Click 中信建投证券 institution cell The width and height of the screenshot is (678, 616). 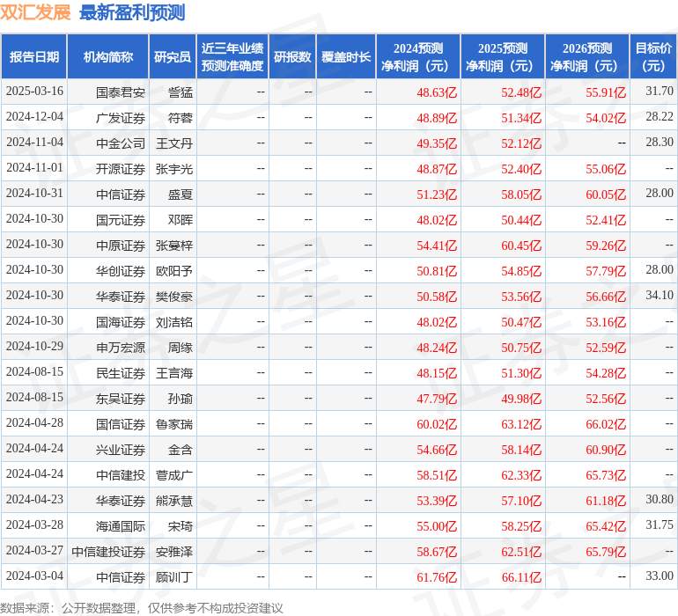point(108,552)
